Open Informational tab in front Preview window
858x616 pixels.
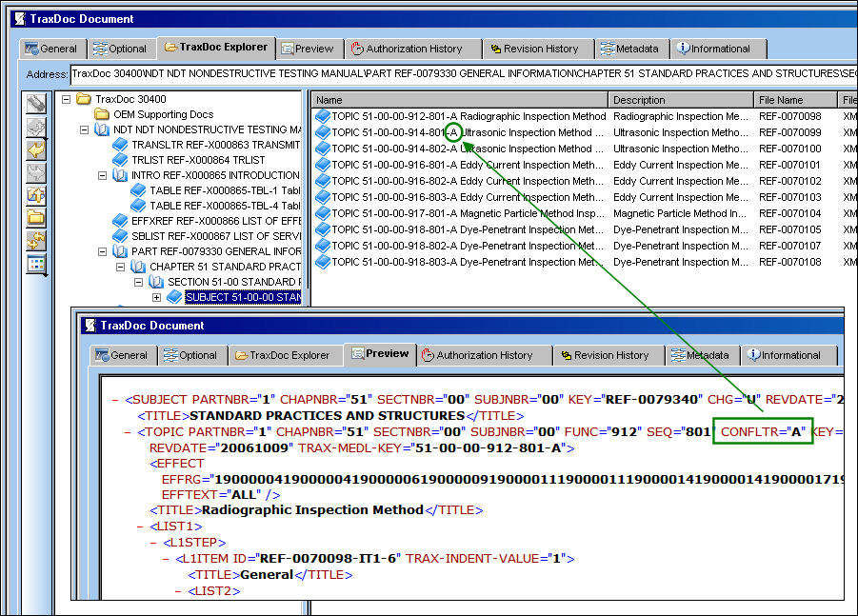pos(788,355)
